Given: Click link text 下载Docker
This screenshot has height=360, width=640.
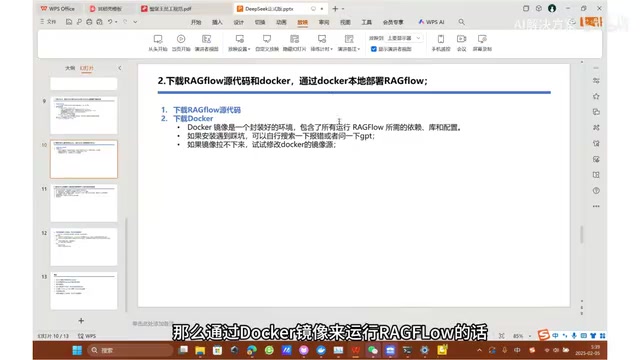Looking at the screenshot, I should click(193, 118).
